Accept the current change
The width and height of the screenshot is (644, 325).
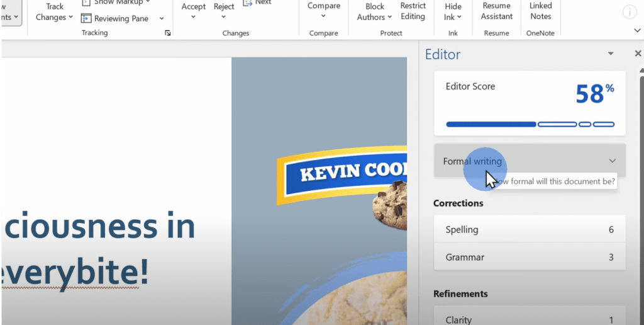194,11
